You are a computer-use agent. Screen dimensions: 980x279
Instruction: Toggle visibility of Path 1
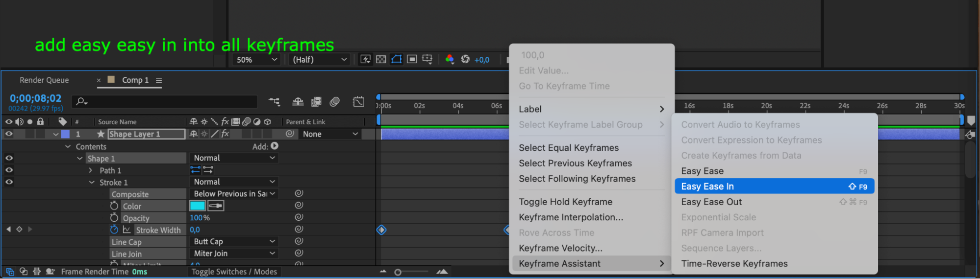(9, 170)
